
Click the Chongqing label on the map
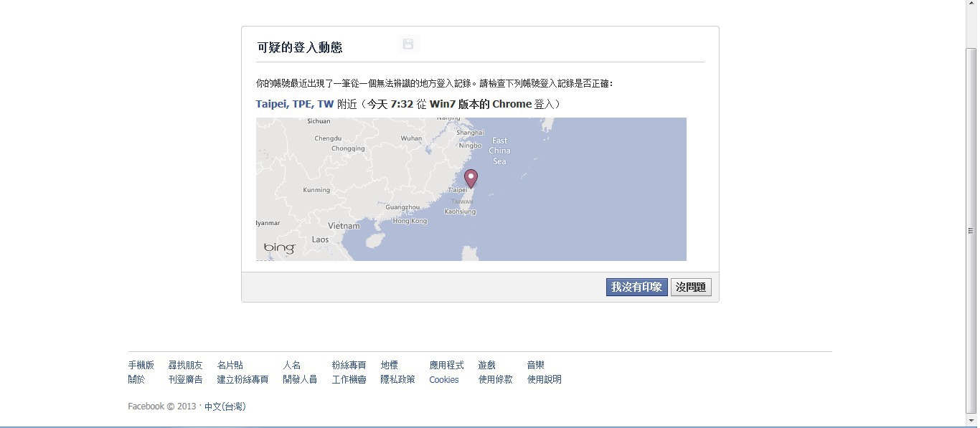pos(348,148)
